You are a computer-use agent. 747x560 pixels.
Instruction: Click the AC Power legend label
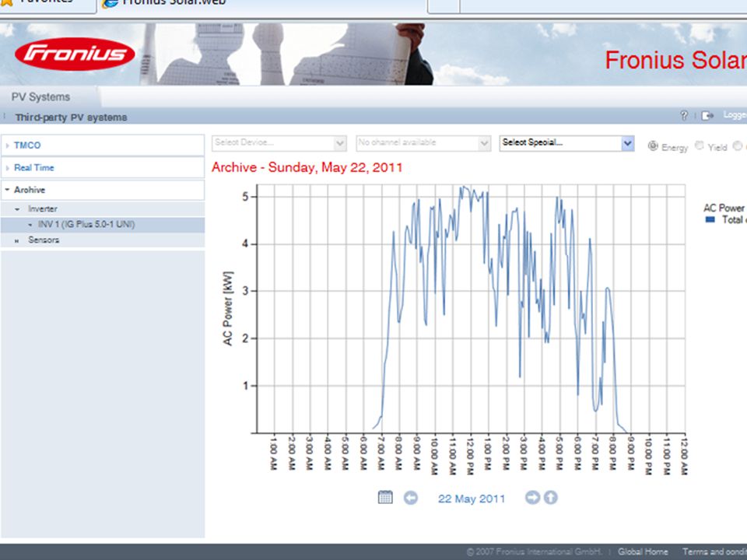(724, 208)
